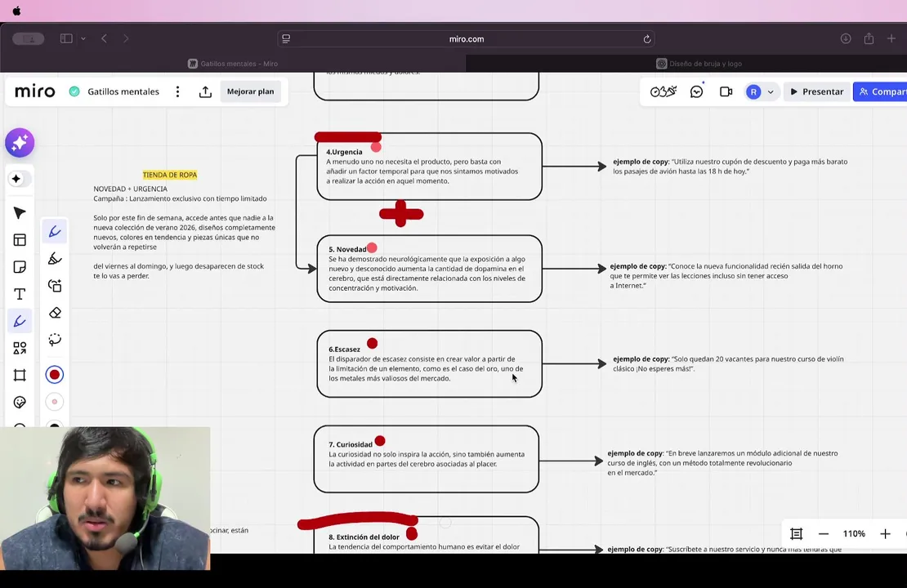
Task: Click the R user avatar
Action: [753, 92]
